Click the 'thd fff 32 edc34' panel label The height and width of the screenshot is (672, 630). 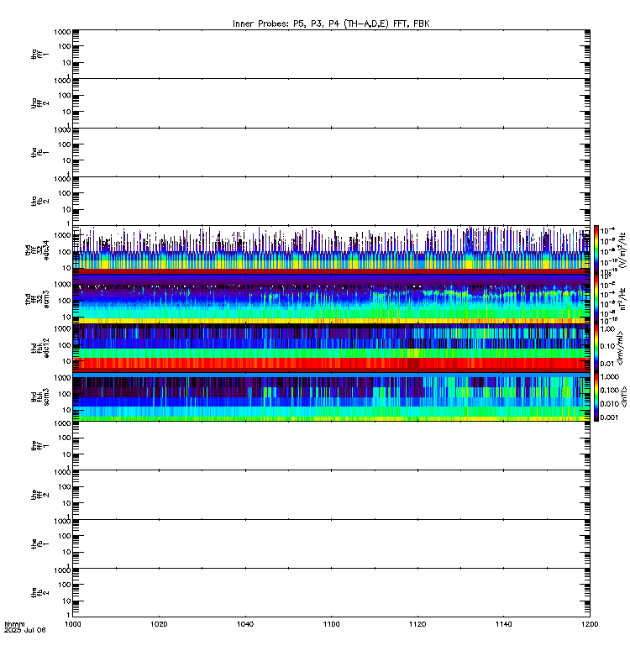[x=37, y=249]
